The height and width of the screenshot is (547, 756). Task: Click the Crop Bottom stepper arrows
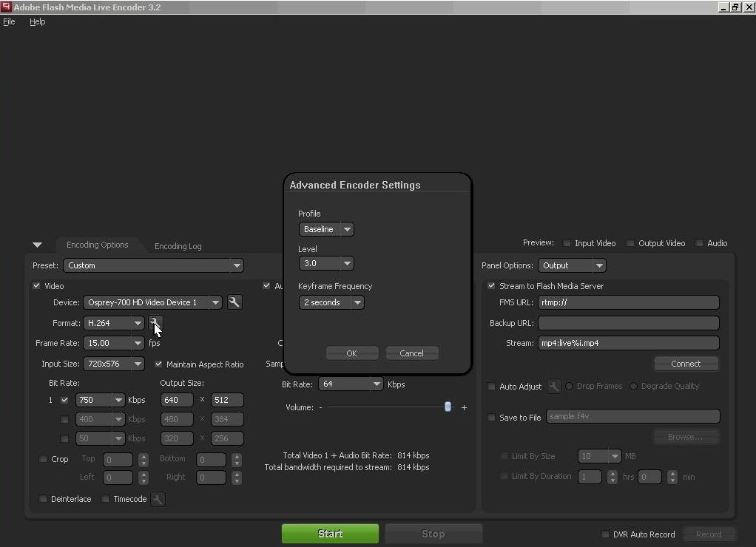tap(236, 460)
